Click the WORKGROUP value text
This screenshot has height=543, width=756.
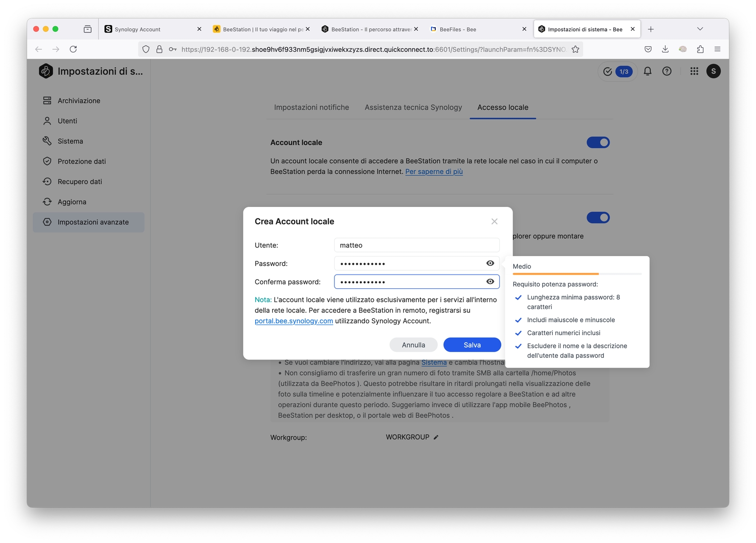pyautogui.click(x=407, y=437)
